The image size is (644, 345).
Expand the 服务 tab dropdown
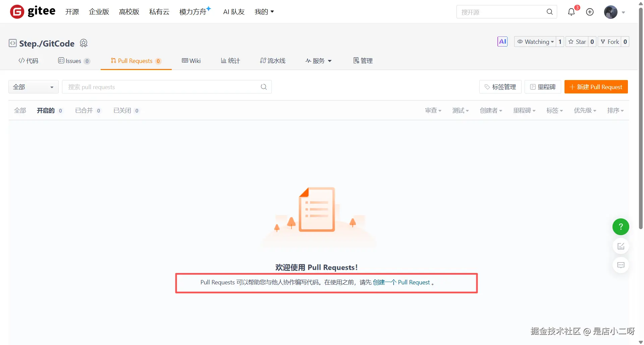tap(318, 61)
